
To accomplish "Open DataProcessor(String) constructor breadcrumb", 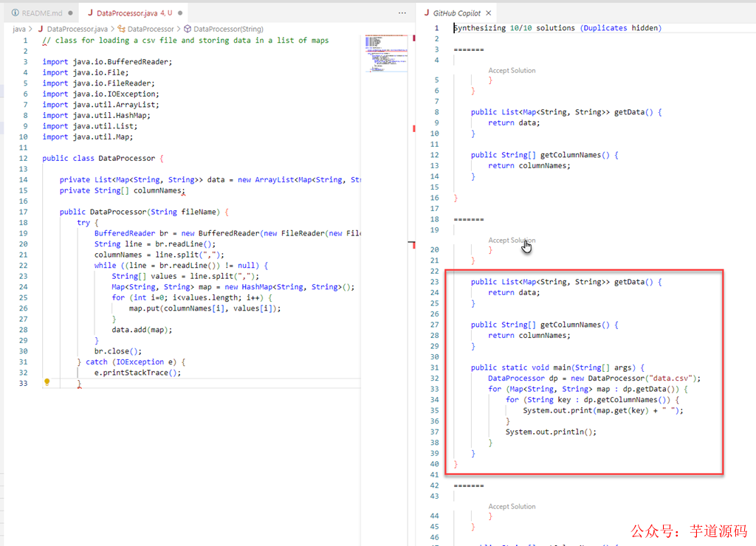I will point(228,29).
